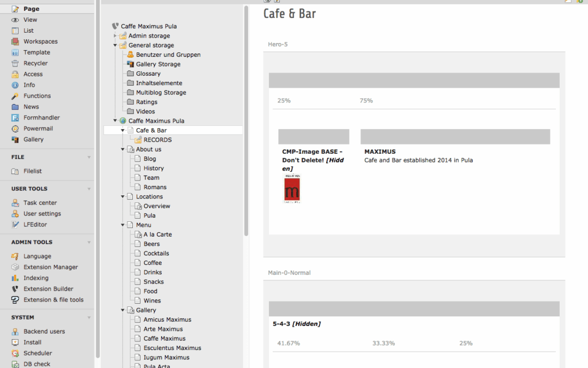Viewport: 588px width, 368px height.
Task: Open the Powermail module icon
Action: click(x=15, y=129)
